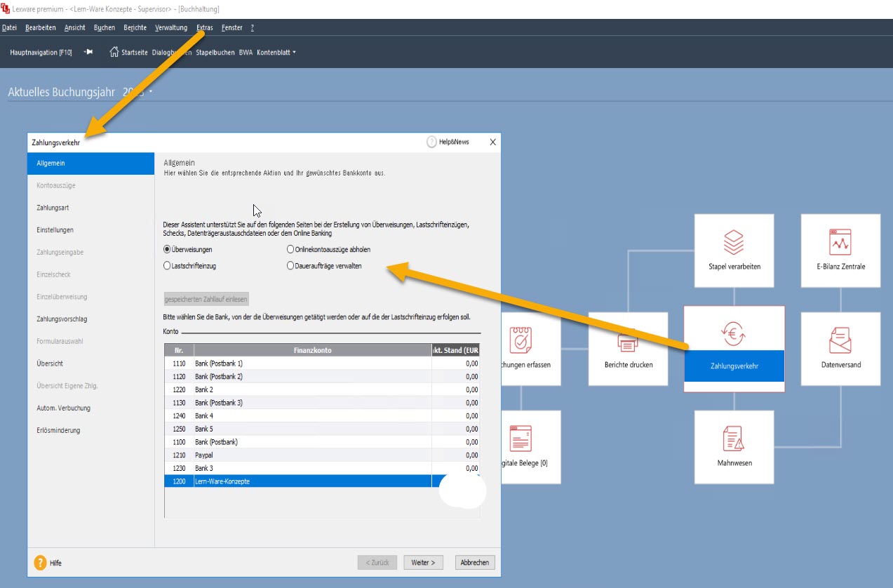Open the Extras menu
The image size is (893, 588).
point(204,28)
